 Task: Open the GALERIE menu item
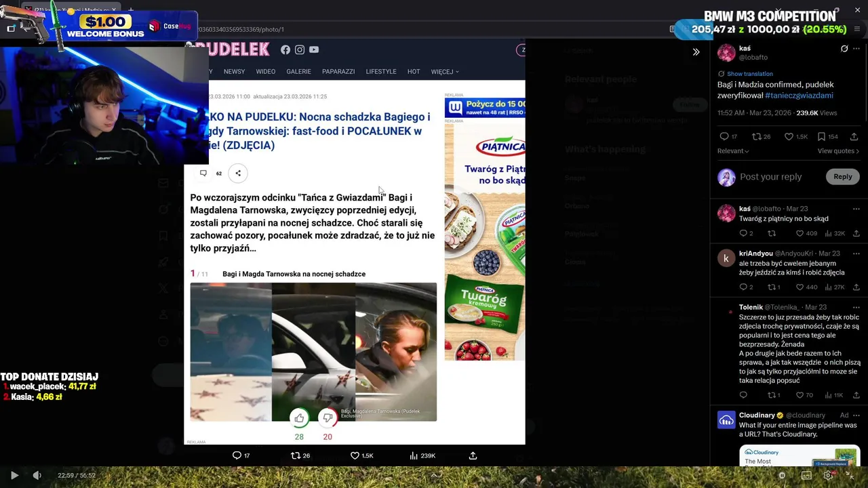click(x=298, y=71)
